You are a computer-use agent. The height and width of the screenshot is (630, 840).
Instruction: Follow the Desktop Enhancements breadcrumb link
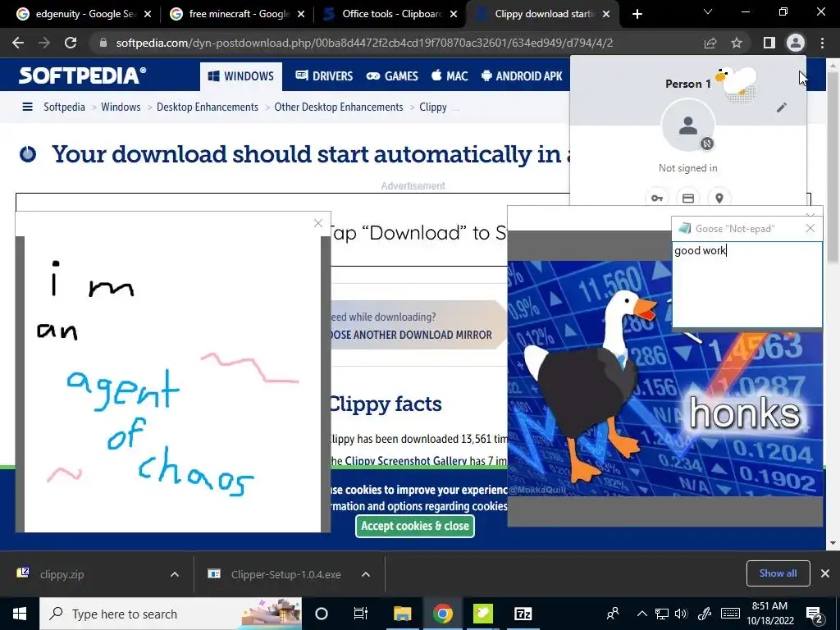click(208, 107)
